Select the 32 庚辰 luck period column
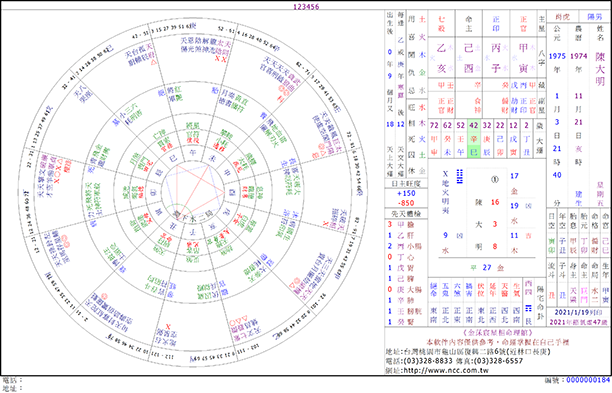The image size is (612, 393). [487, 139]
